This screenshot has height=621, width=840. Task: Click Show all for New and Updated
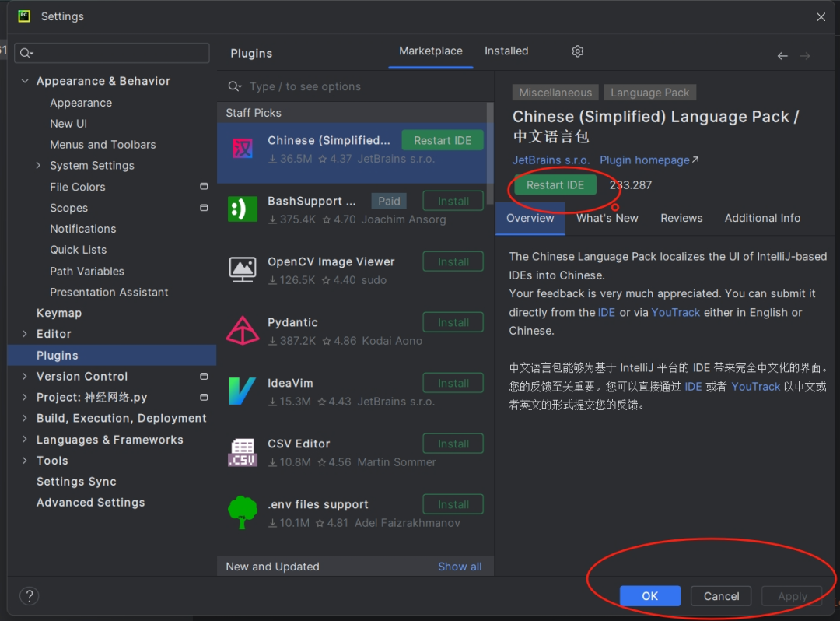click(x=460, y=567)
